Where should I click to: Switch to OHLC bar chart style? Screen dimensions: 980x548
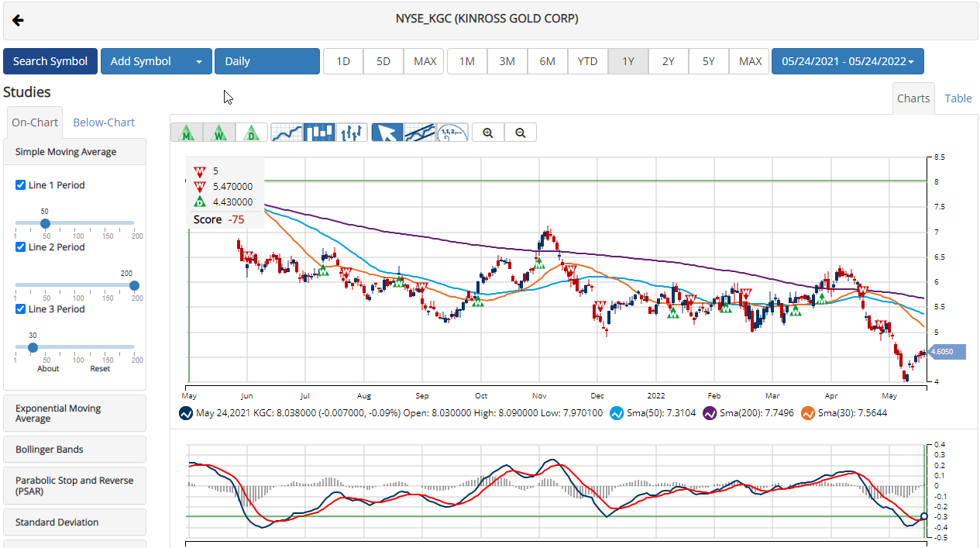pos(352,133)
